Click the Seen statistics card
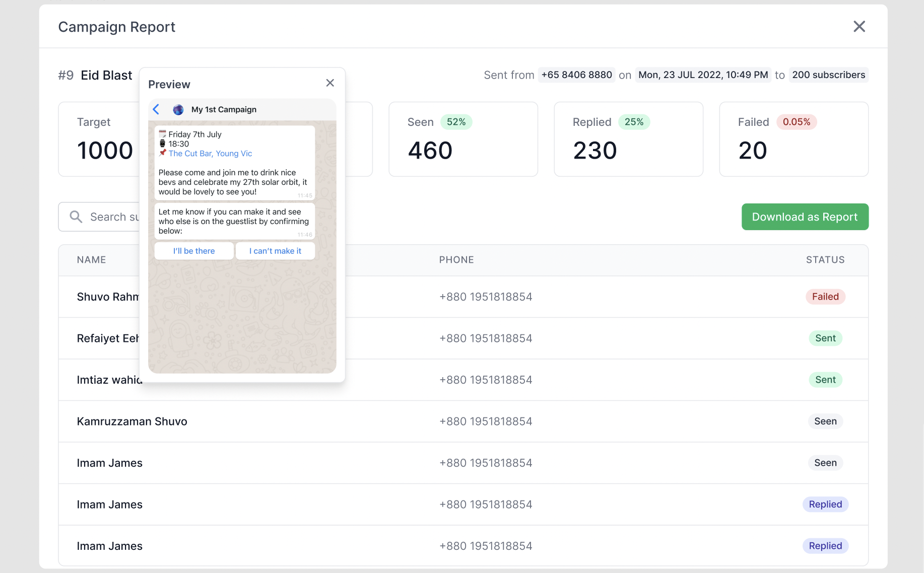 463,139
